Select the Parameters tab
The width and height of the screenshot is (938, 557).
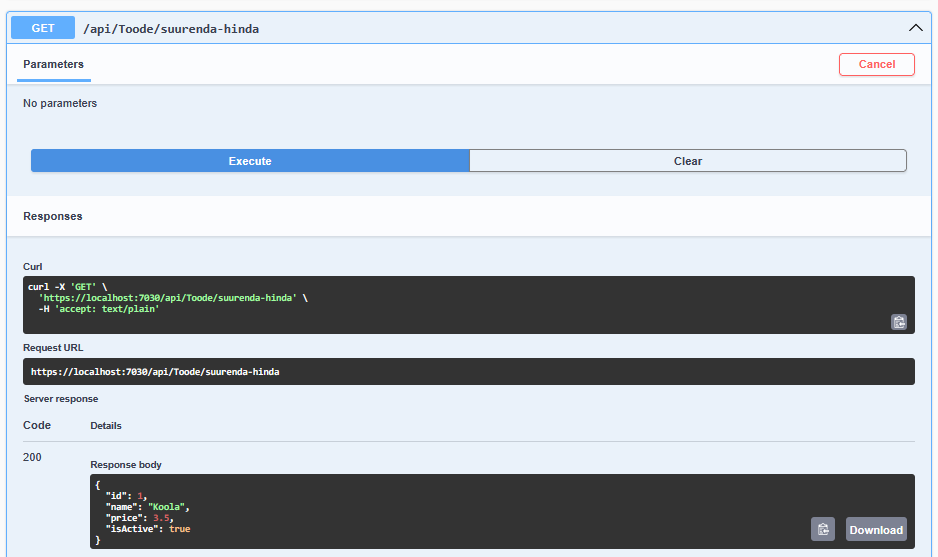pos(54,64)
